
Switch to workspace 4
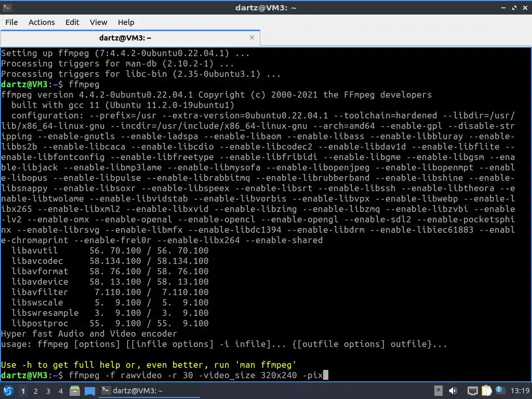coord(61,391)
